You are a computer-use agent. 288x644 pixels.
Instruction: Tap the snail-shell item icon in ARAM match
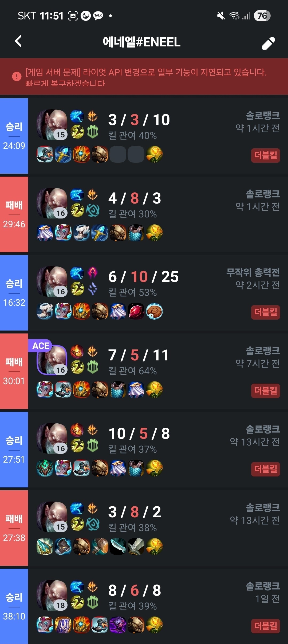154,311
